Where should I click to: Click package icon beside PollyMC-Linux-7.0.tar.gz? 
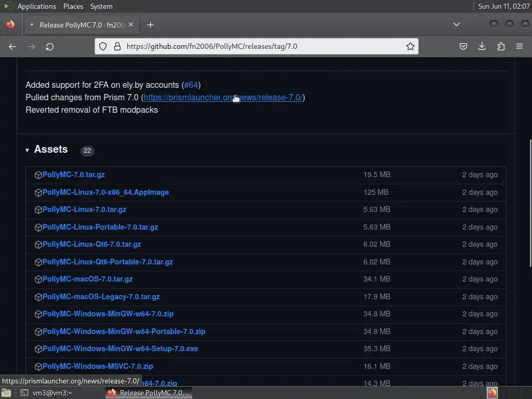point(38,210)
